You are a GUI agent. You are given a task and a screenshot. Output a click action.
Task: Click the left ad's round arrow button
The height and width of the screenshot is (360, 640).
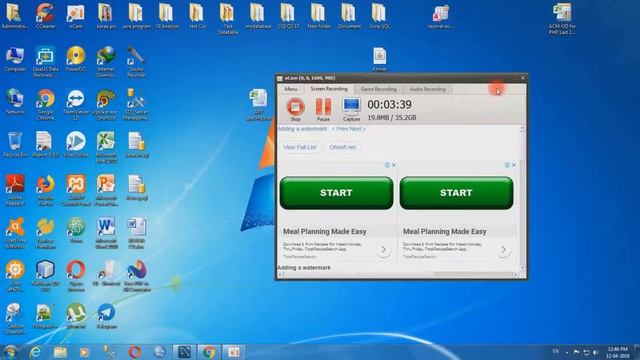(383, 249)
